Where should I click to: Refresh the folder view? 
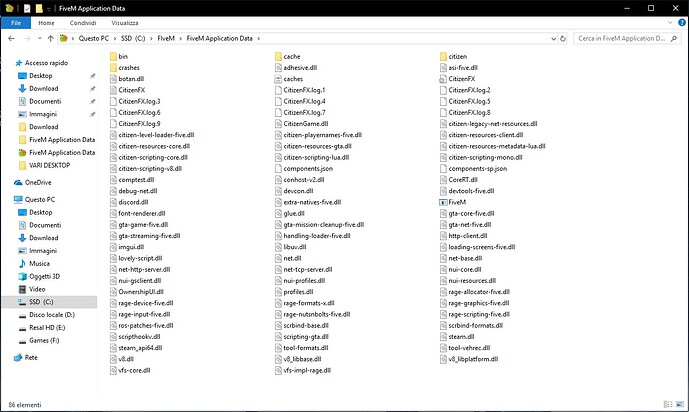(563, 39)
